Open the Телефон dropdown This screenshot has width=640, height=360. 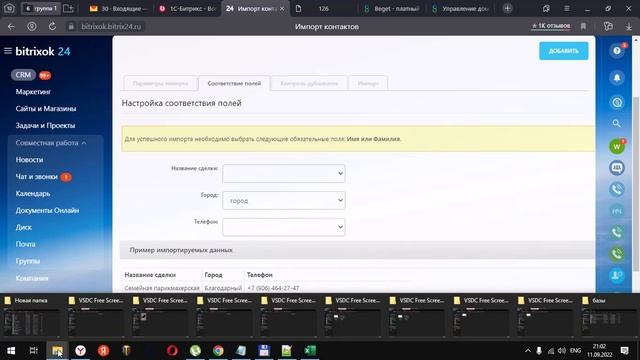pyautogui.click(x=284, y=227)
